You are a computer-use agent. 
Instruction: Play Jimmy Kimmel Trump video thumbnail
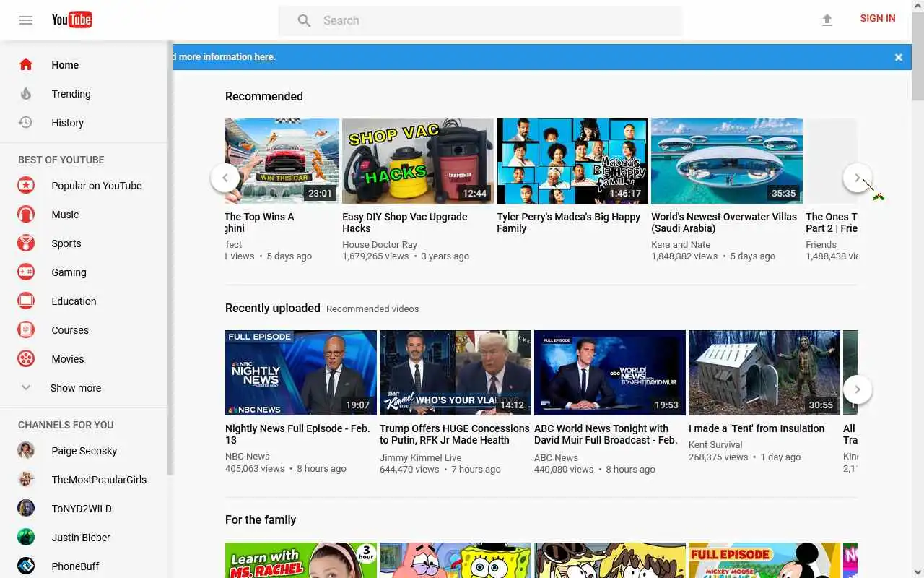[x=456, y=373]
